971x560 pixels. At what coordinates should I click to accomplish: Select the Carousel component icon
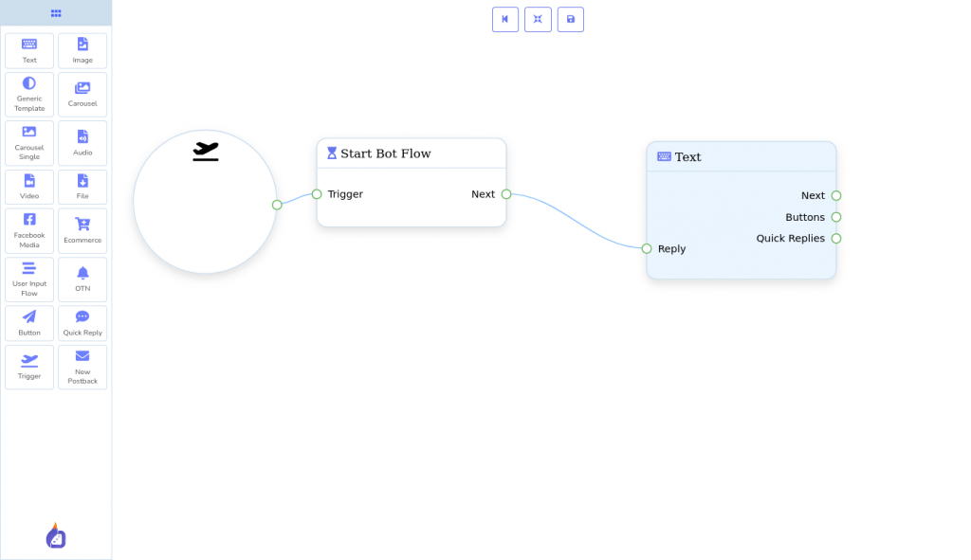click(x=82, y=95)
